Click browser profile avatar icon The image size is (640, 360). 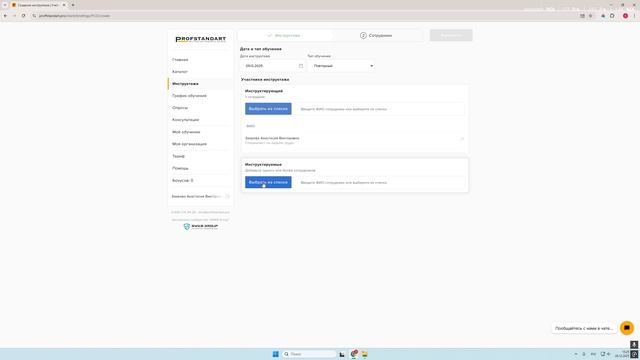tap(625, 16)
